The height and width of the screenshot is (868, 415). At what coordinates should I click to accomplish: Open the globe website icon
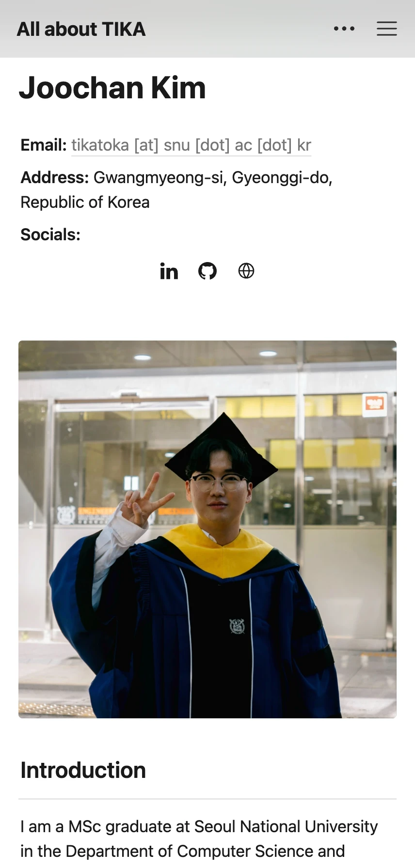pos(246,271)
